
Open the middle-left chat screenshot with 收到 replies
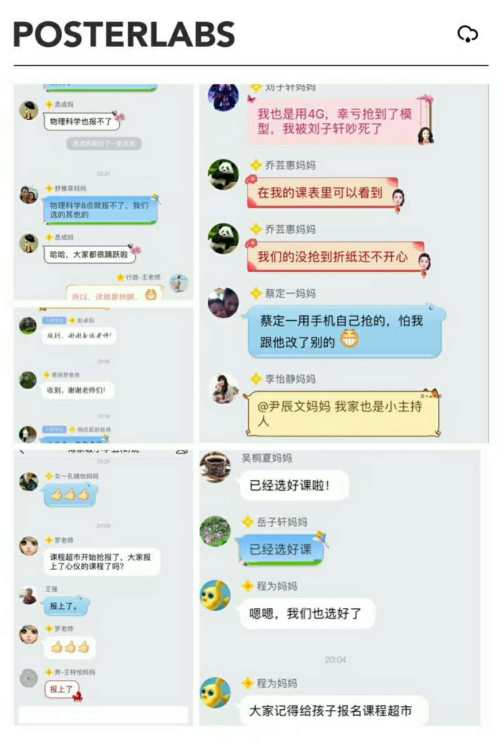pyautogui.click(x=104, y=375)
